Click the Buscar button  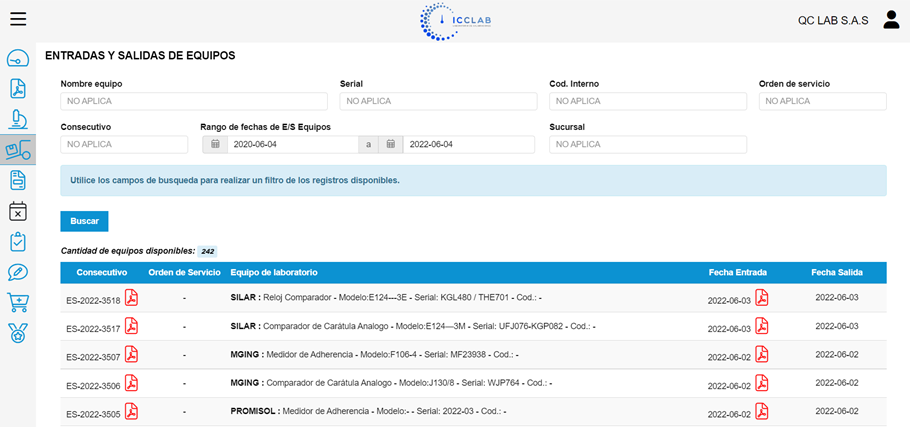[x=84, y=221]
